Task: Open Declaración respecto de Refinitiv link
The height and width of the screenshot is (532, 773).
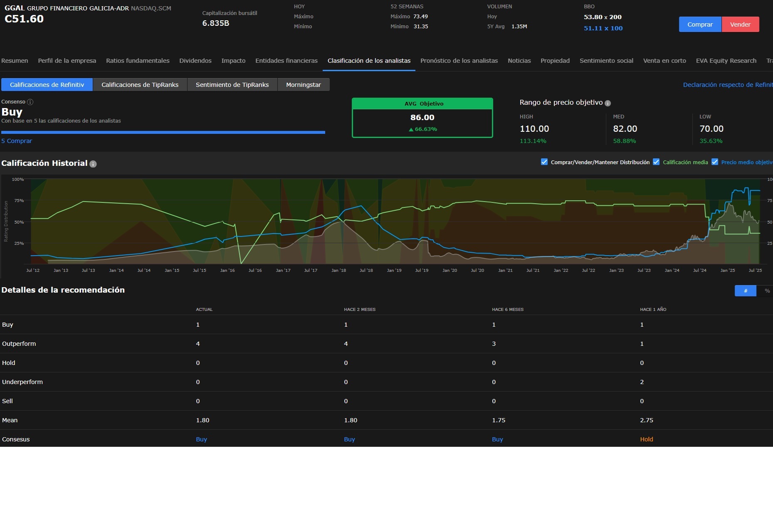Action: point(728,85)
